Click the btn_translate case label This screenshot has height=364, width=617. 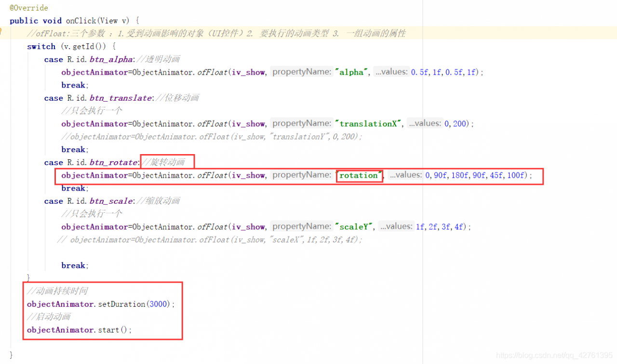click(121, 98)
